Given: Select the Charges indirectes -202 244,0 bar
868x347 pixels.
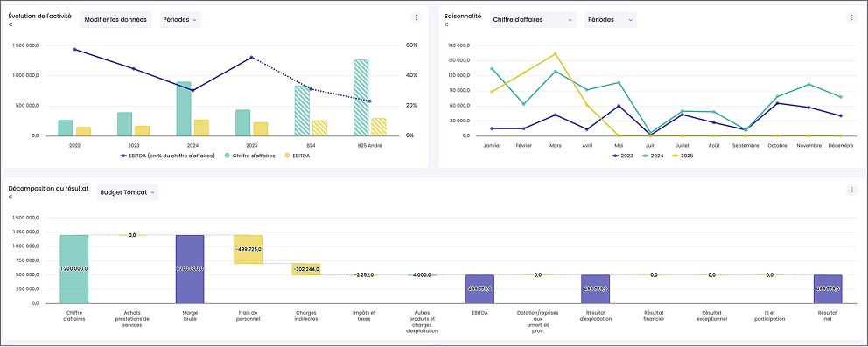Looking at the screenshot, I should tap(305, 269).
